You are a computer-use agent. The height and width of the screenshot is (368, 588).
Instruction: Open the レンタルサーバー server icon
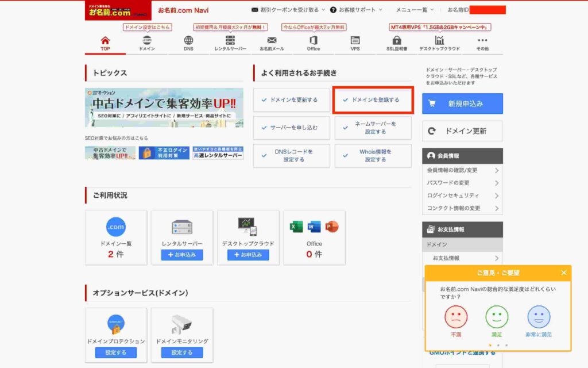click(230, 40)
